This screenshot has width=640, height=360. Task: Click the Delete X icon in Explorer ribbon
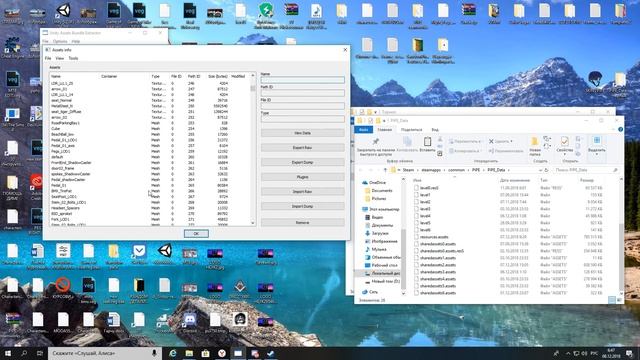point(491,141)
